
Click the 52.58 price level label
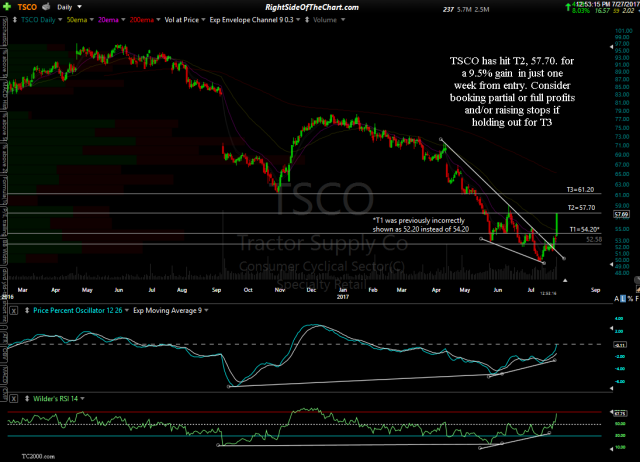point(594,240)
